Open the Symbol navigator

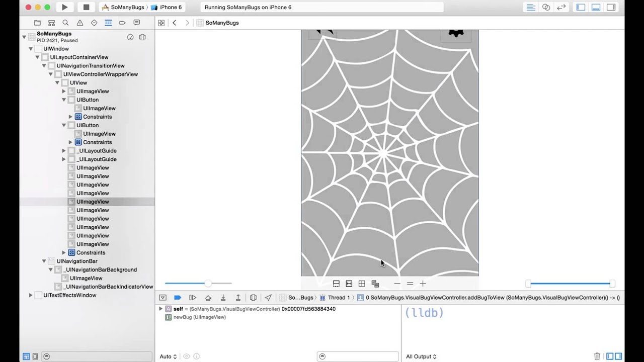51,23
